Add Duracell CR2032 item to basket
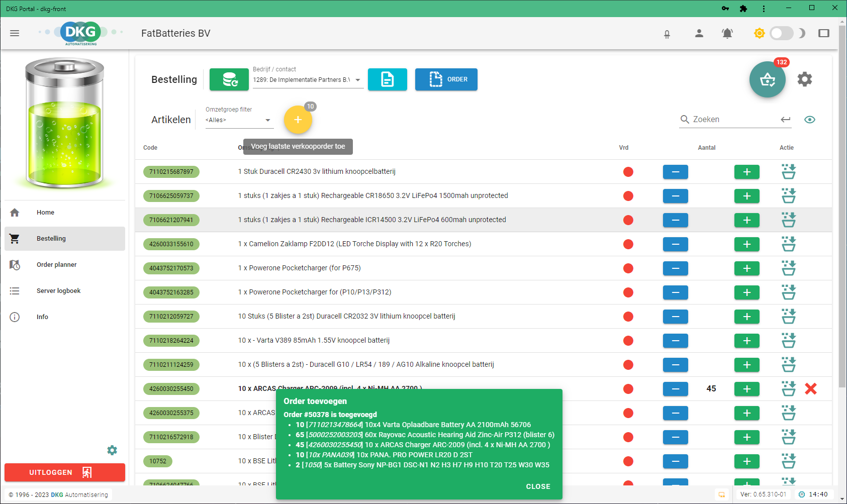847x504 pixels. 789,317
